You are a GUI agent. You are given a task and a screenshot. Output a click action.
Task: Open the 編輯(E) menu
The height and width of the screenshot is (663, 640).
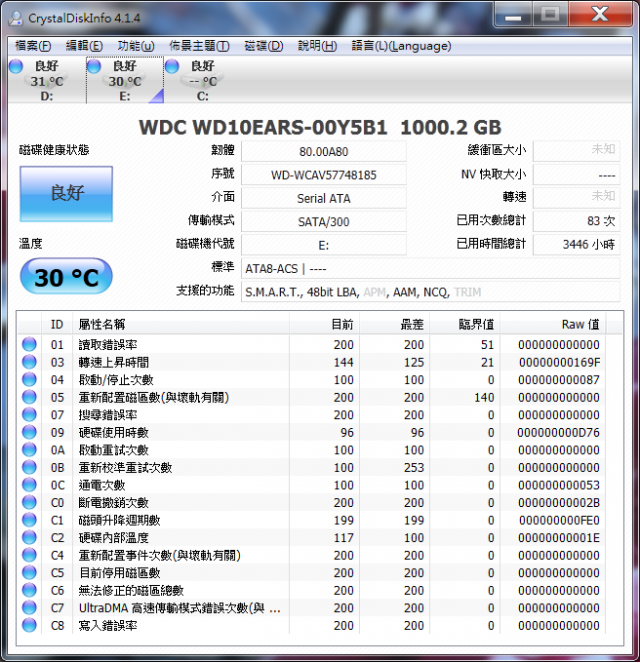(85, 46)
